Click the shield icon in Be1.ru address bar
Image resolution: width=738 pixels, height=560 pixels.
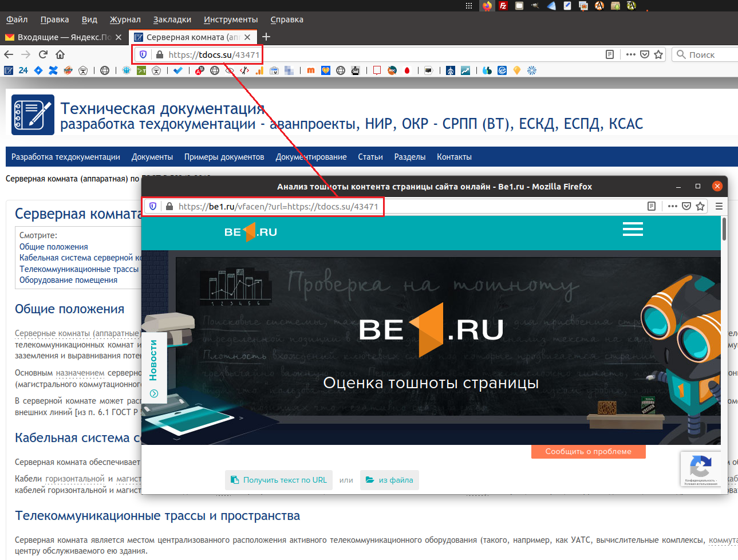pos(153,206)
